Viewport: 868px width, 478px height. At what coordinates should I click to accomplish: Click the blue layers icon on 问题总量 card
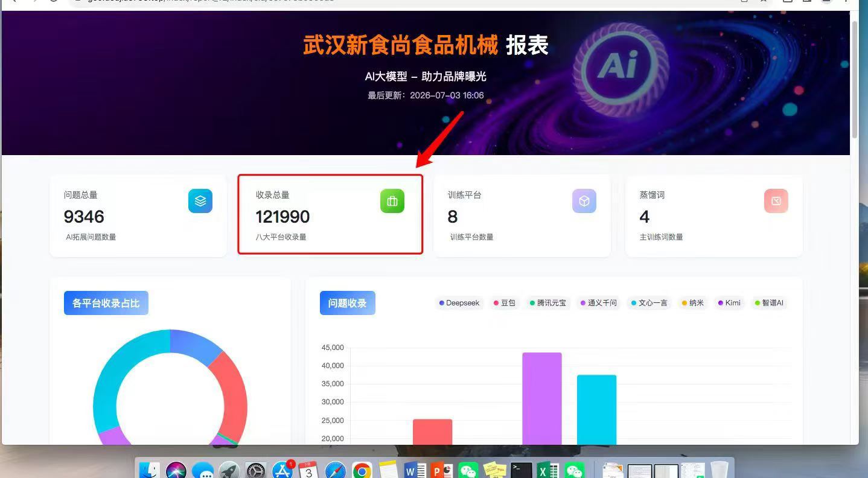200,201
